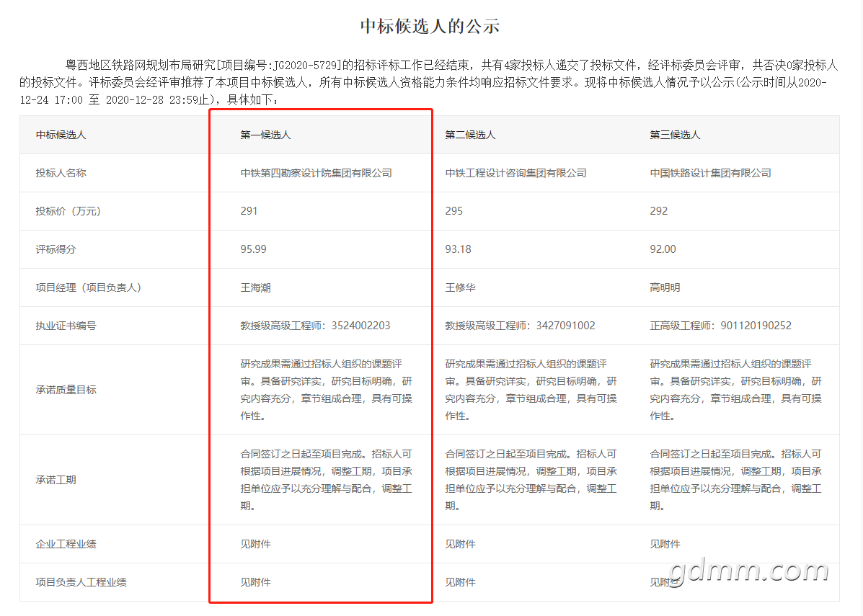
Task: Click project manager name 高明明
Action: (665, 287)
